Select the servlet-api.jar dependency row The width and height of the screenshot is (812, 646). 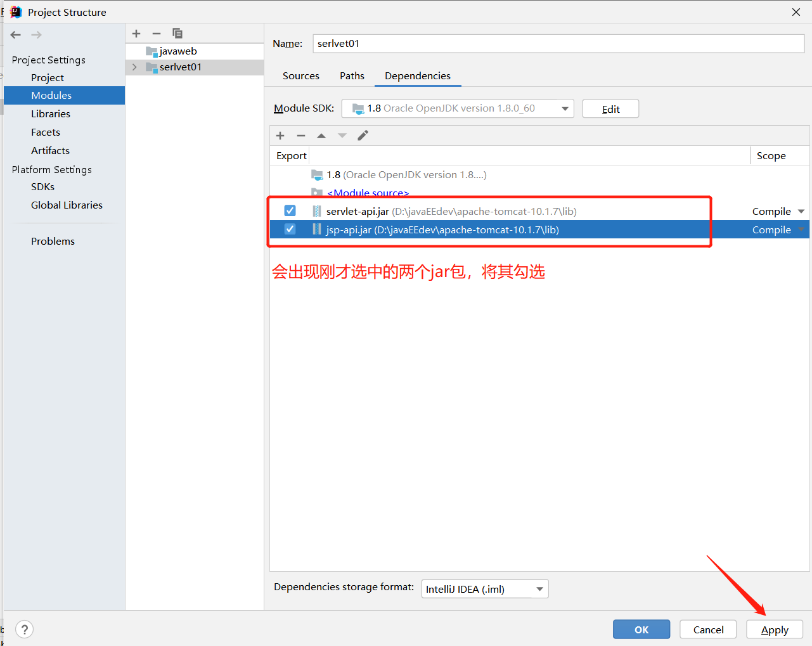click(x=539, y=211)
